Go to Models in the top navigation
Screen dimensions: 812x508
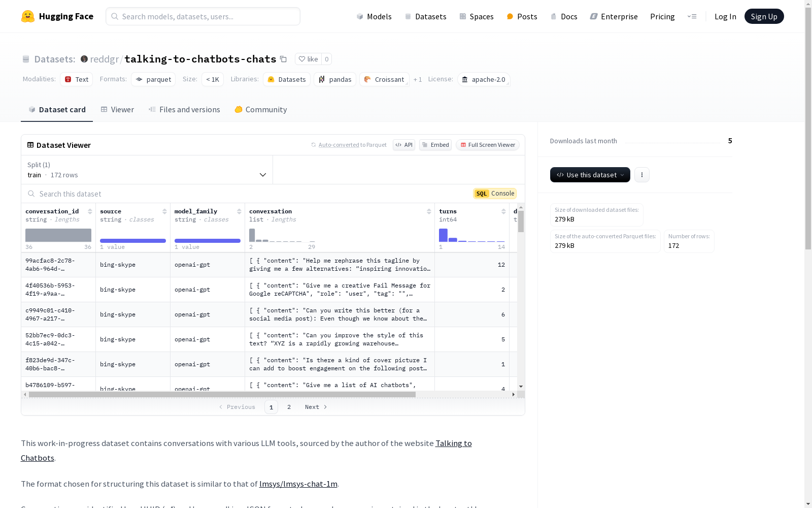tap(374, 16)
